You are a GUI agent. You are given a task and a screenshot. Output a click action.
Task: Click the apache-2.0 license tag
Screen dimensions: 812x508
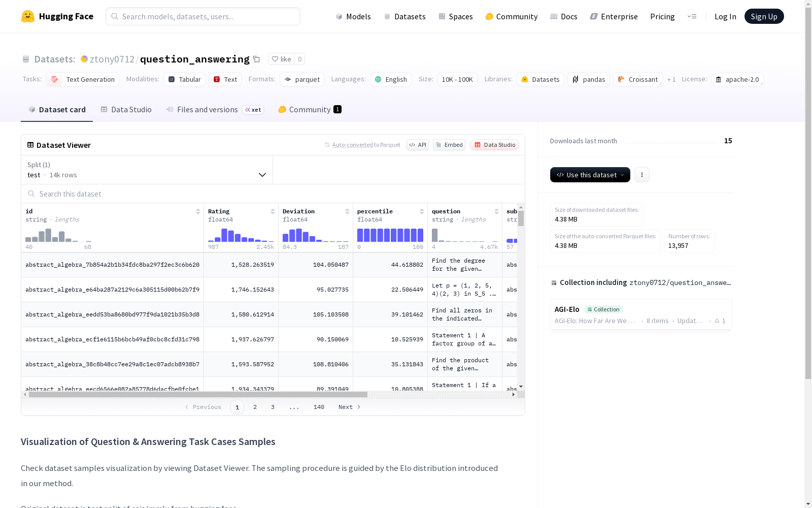coord(737,79)
